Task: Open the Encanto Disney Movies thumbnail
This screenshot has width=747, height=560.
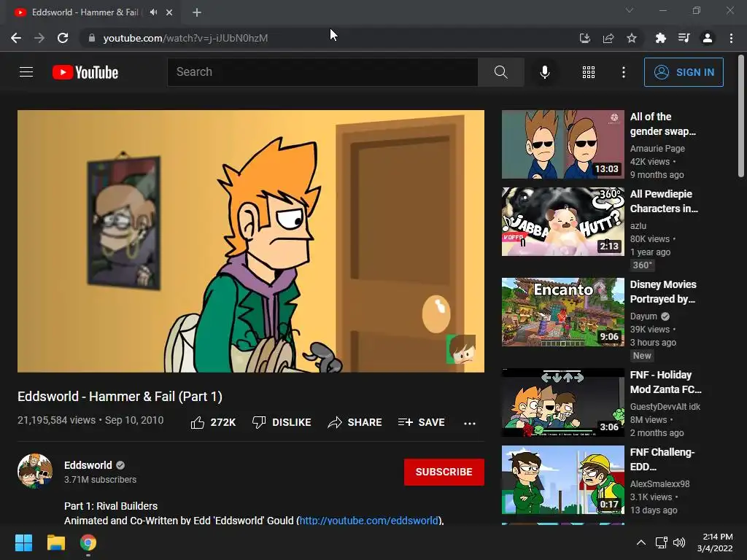Action: tap(562, 312)
